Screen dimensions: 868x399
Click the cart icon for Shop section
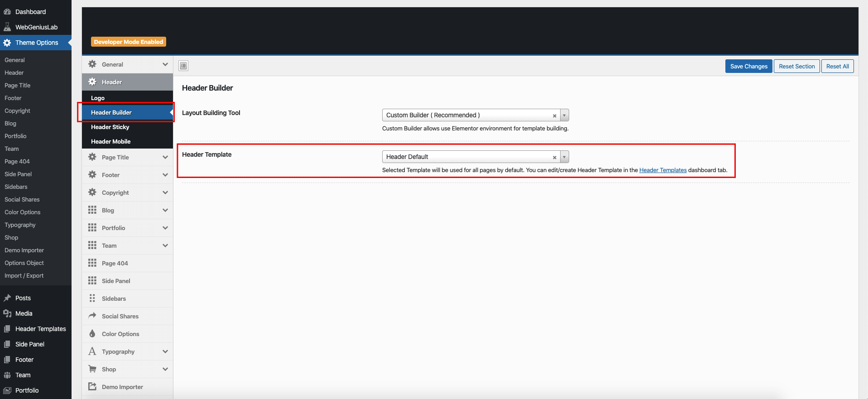[x=92, y=369]
